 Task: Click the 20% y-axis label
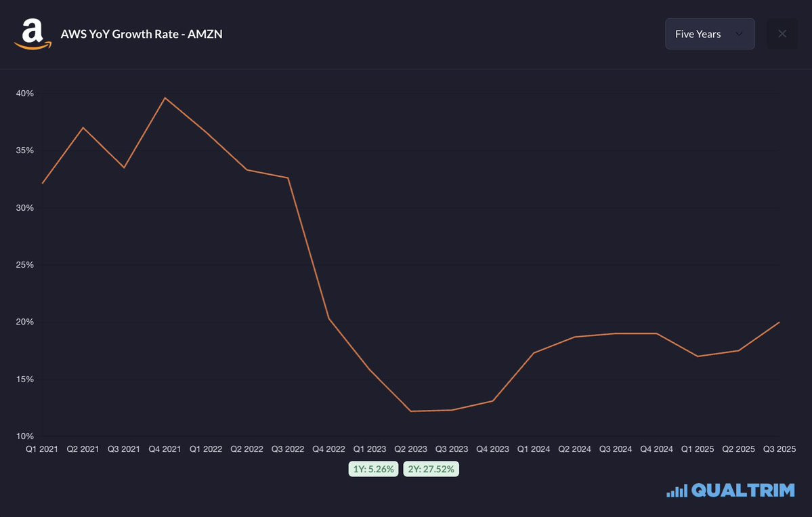pyautogui.click(x=25, y=322)
